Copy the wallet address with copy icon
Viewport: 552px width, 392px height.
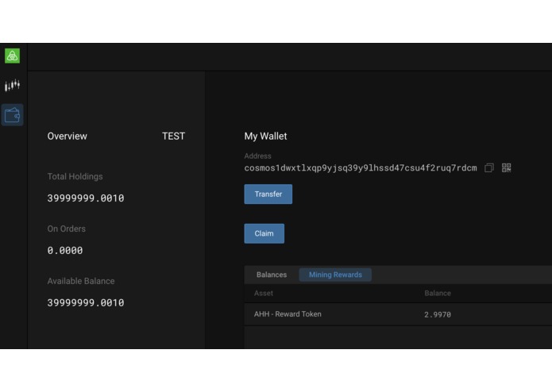pos(489,167)
